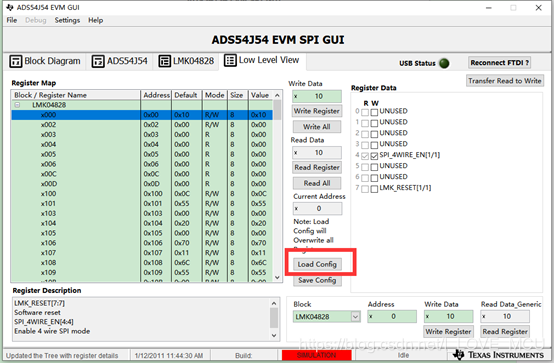Screen dimensions: 554x363
Task: Click the LMK04828 tab icon
Action: pyautogui.click(x=164, y=61)
